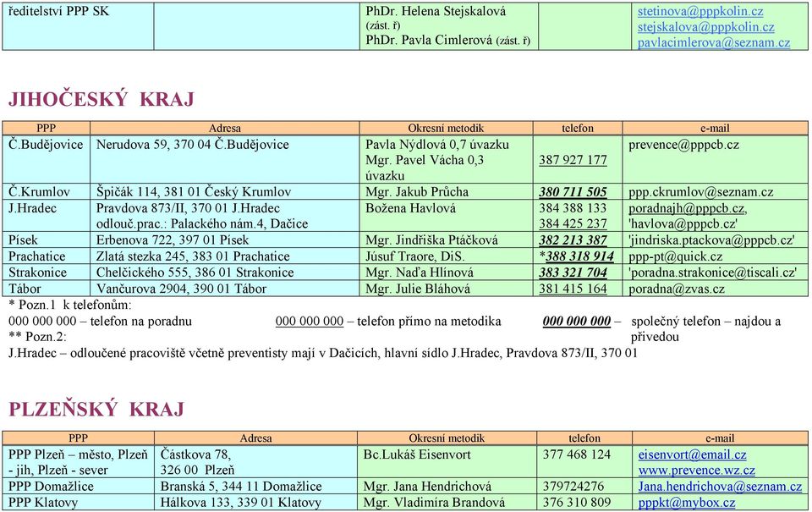
Task: Select phone number 380 711 505
Action: click(573, 192)
